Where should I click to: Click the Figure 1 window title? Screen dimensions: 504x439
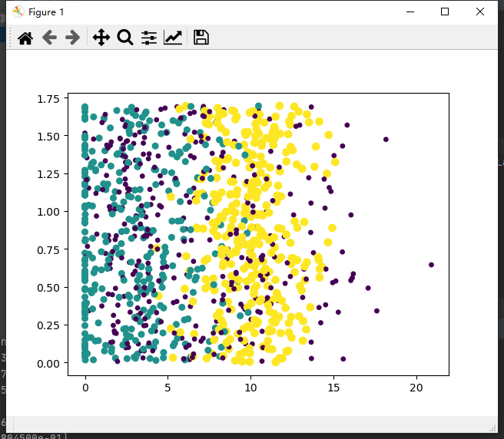pyautogui.click(x=46, y=12)
